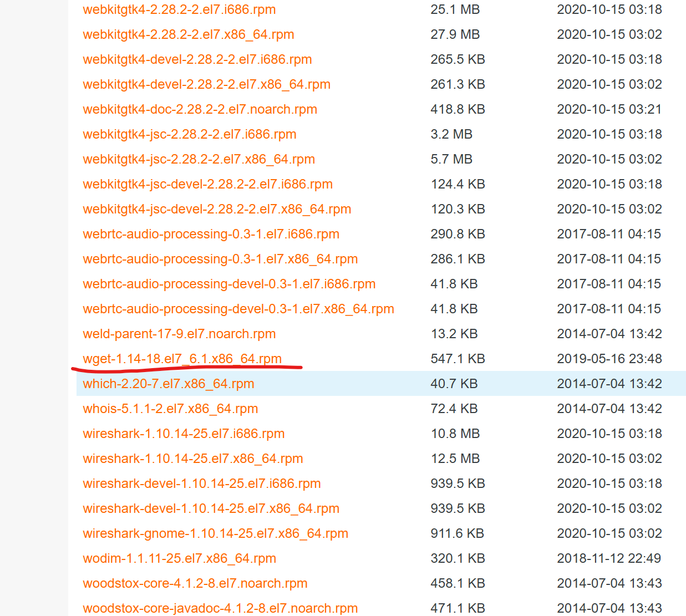Download webrtc-audio-processing-0.3-1.el7.x86_64.rpm
Screen dimensions: 686x616
(220, 259)
